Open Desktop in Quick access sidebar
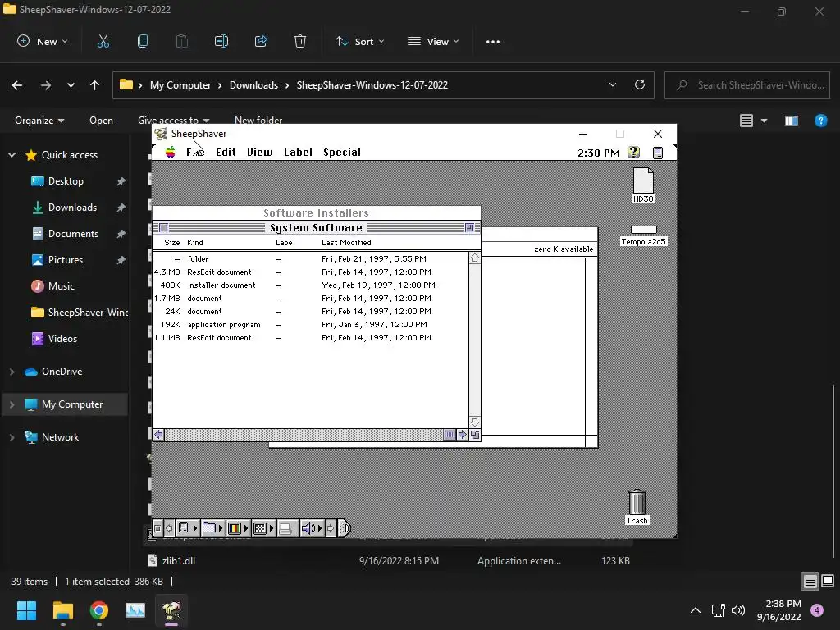 click(x=66, y=181)
